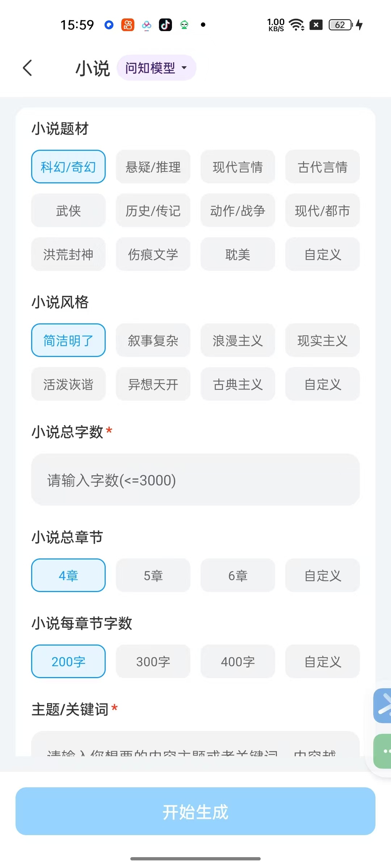Screen dimensions: 391x868
Task: Open the 问知模型 model dropdown
Action: 156,68
